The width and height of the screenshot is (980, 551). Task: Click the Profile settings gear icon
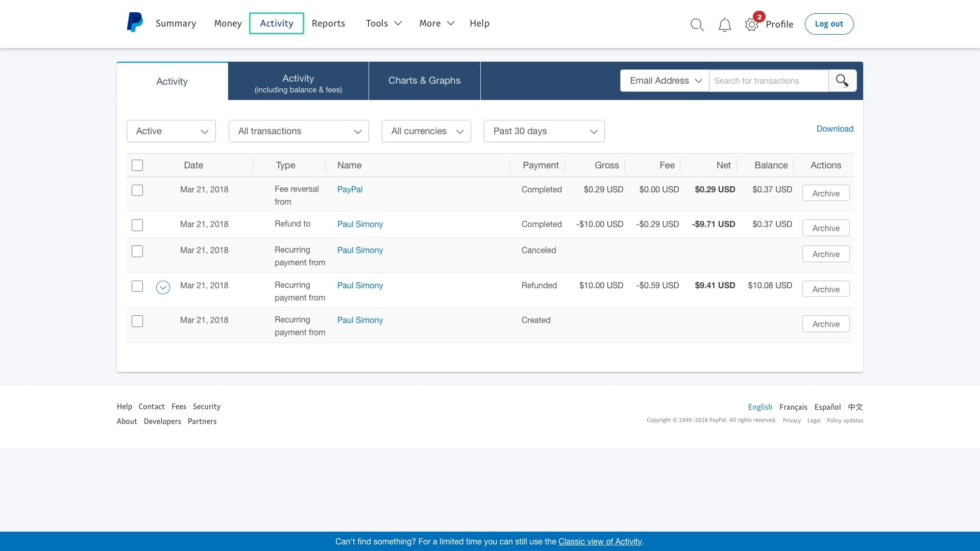click(x=752, y=23)
